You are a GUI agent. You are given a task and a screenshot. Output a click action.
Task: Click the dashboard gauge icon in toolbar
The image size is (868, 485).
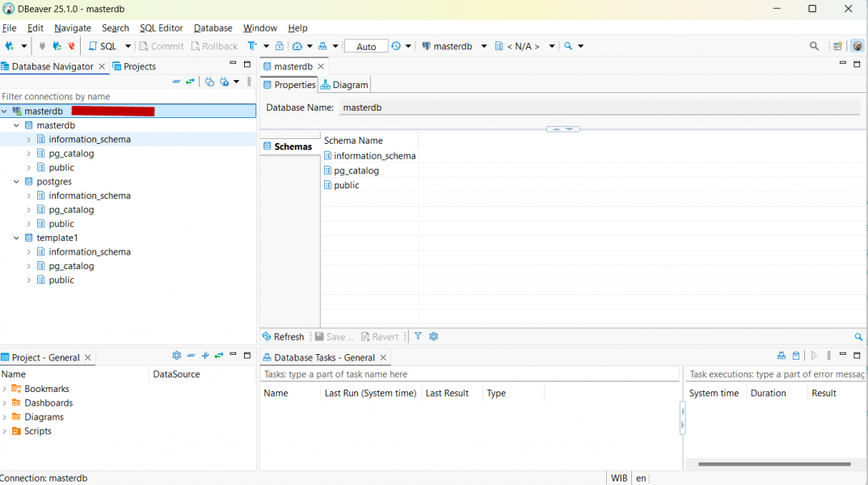pyautogui.click(x=297, y=46)
